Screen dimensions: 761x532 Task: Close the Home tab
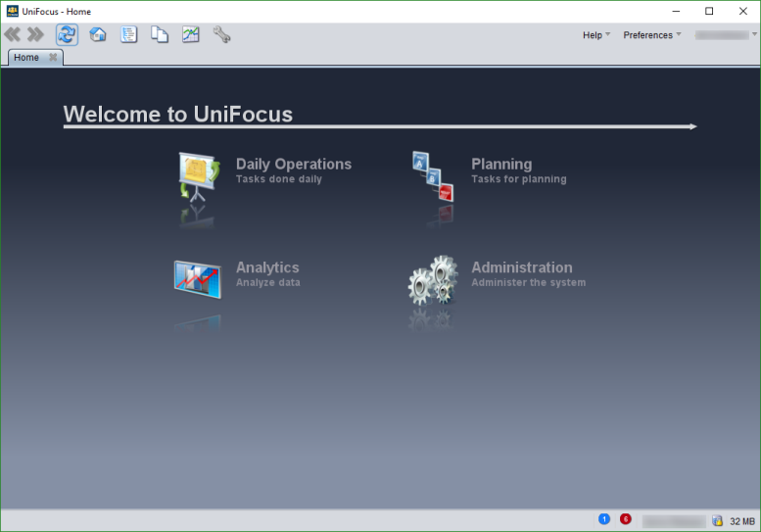(53, 57)
